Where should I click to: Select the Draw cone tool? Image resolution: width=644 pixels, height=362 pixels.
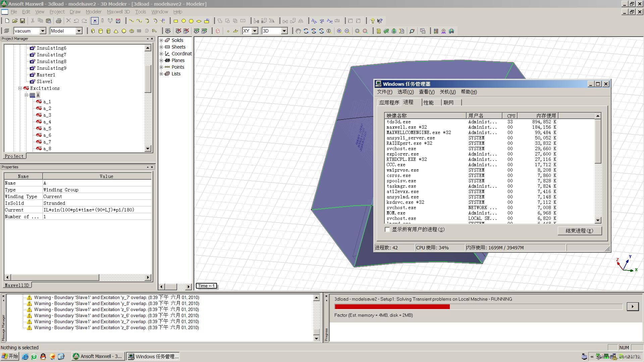pos(116,31)
